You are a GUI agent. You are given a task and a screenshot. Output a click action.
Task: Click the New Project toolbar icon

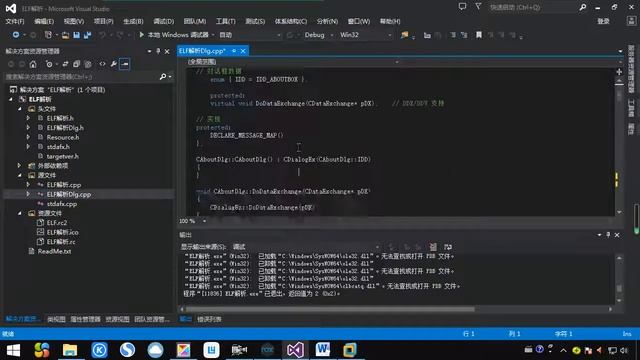pos(48,35)
